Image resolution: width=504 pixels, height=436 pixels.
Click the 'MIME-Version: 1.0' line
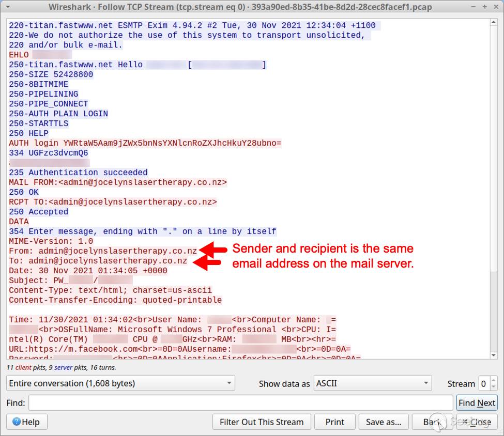coord(51,241)
